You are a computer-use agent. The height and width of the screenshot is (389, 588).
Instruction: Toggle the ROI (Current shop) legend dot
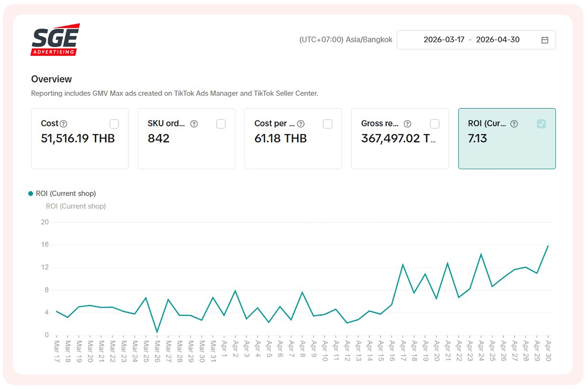(31, 194)
